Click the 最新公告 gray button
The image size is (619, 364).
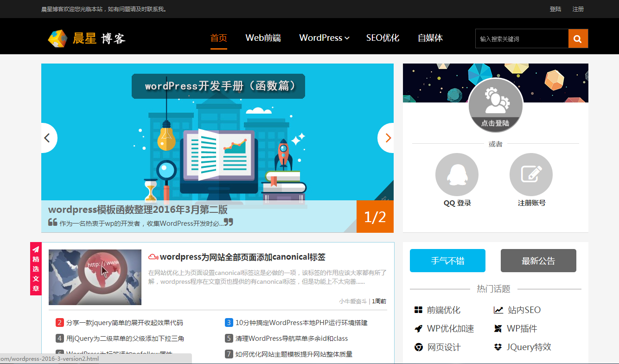click(538, 261)
